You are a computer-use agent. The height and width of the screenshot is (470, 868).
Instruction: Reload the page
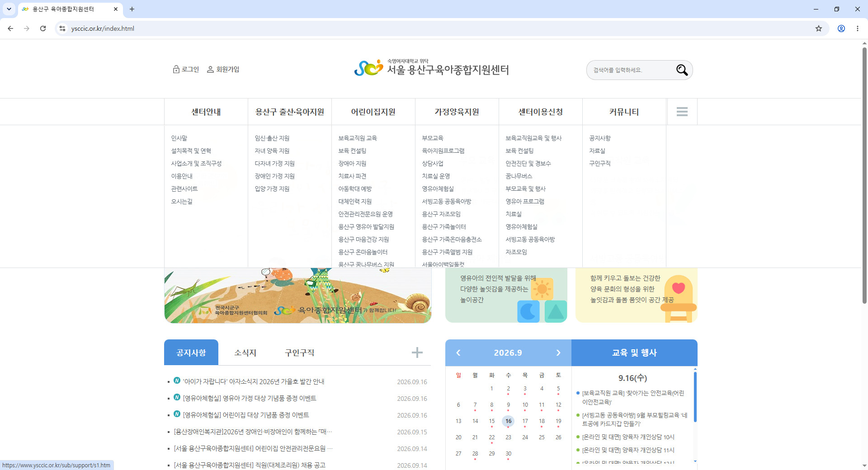43,28
